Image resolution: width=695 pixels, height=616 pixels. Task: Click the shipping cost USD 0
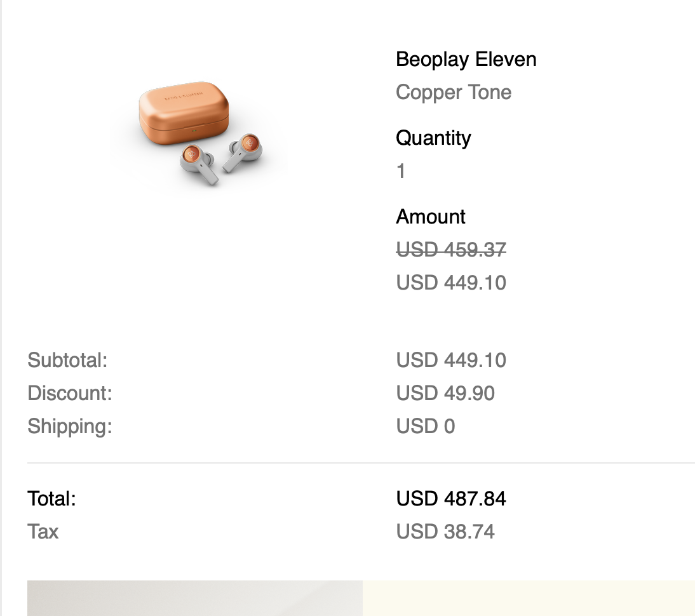[426, 426]
